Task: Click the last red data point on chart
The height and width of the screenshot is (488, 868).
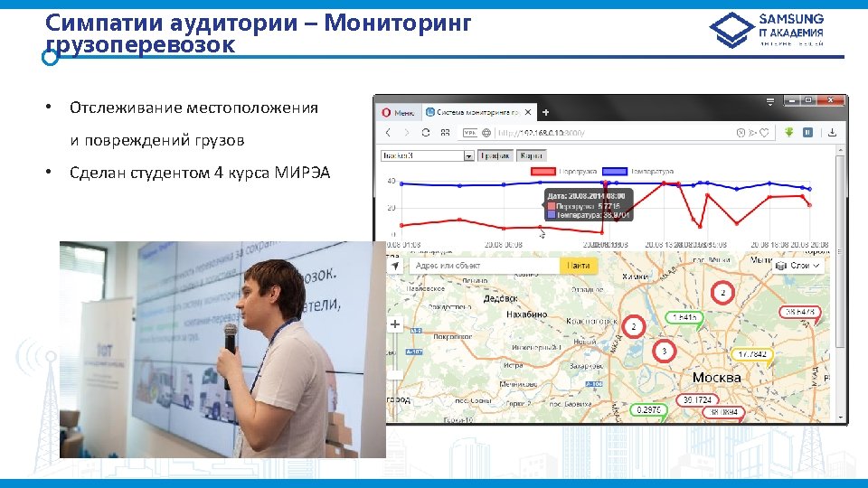Action: 810,205
